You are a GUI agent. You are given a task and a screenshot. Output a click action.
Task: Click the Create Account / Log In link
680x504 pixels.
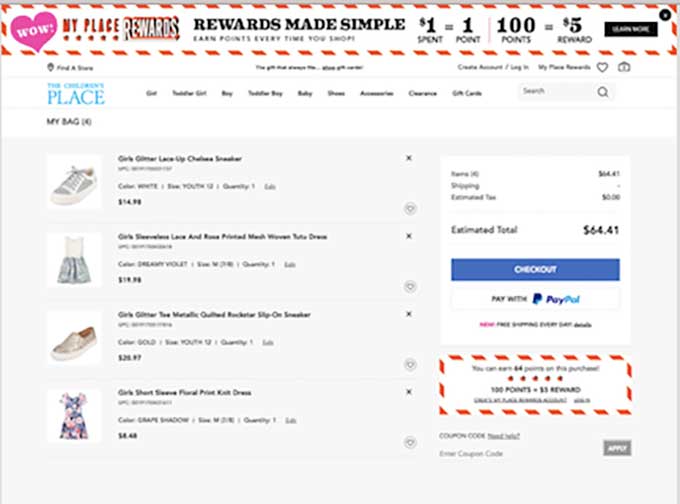(x=493, y=67)
